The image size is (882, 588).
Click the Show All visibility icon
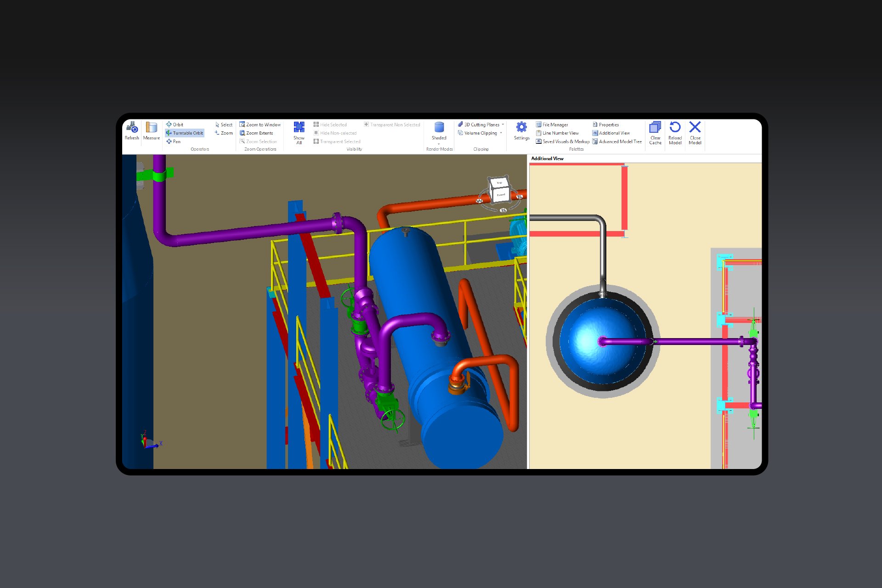tap(299, 128)
